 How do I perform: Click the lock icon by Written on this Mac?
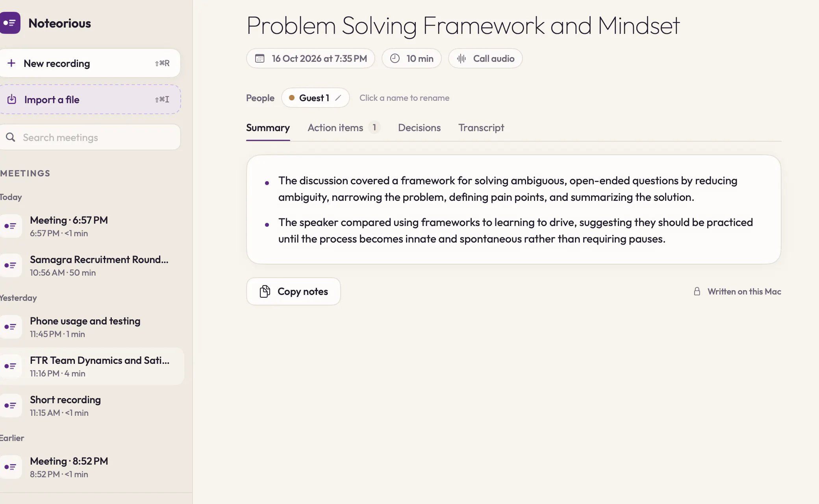pos(697,291)
